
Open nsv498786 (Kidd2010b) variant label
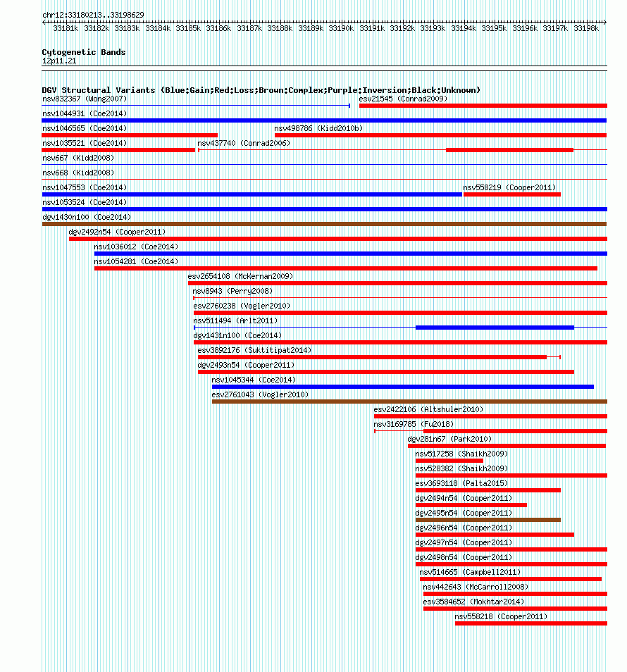click(x=318, y=129)
